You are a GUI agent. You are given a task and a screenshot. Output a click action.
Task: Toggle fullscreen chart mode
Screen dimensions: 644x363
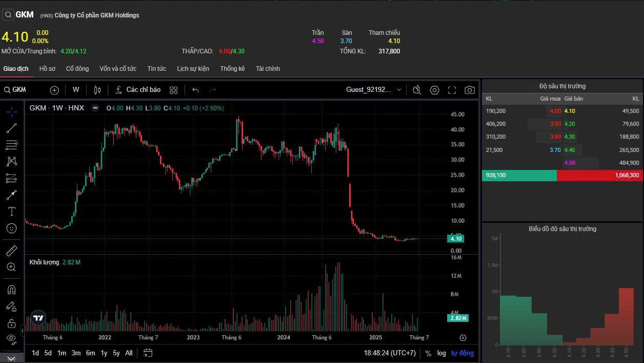click(x=452, y=90)
